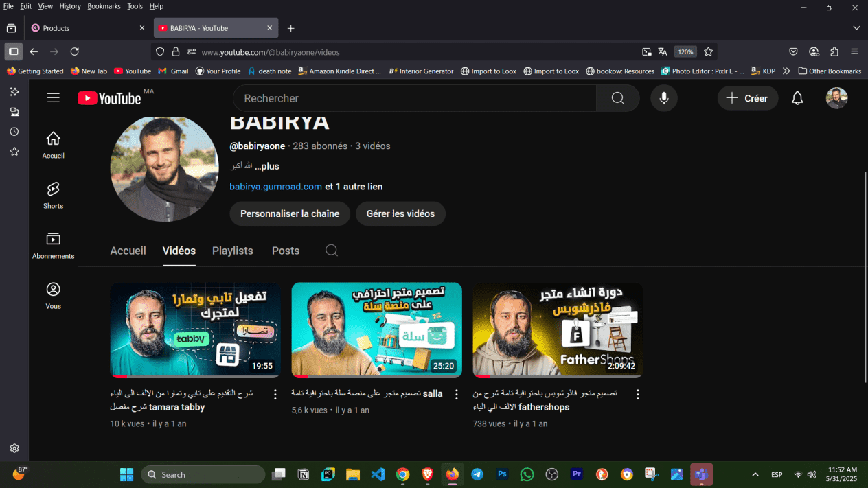Open Telegram from the taskbar
Viewport: 868px width, 488px height.
click(477, 474)
